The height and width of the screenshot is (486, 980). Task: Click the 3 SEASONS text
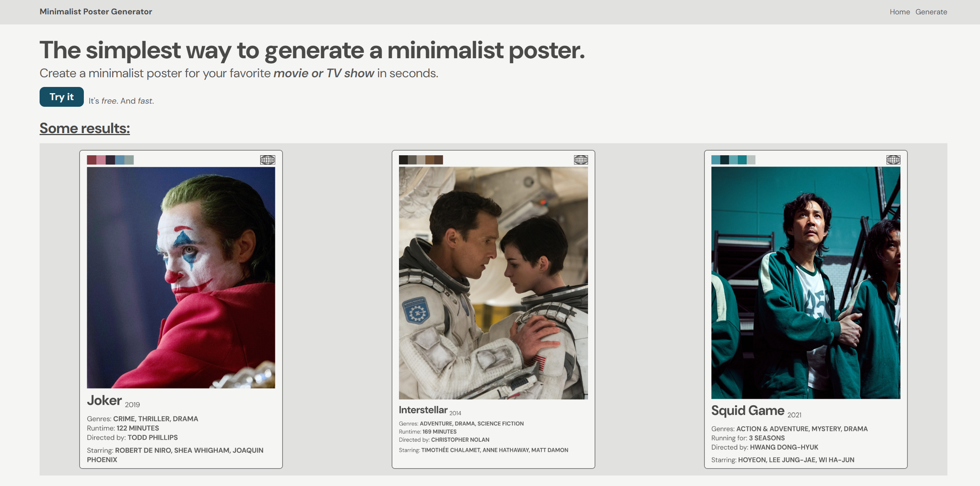click(x=767, y=438)
